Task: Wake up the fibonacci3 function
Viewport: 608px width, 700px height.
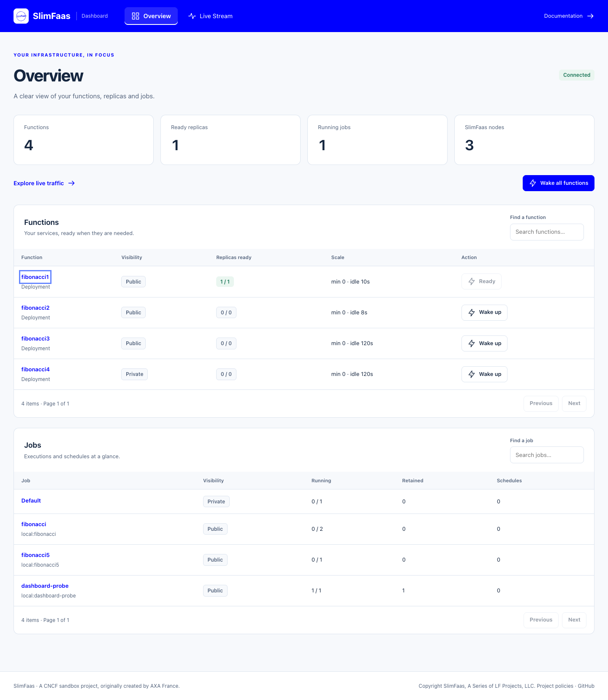Action: tap(484, 343)
